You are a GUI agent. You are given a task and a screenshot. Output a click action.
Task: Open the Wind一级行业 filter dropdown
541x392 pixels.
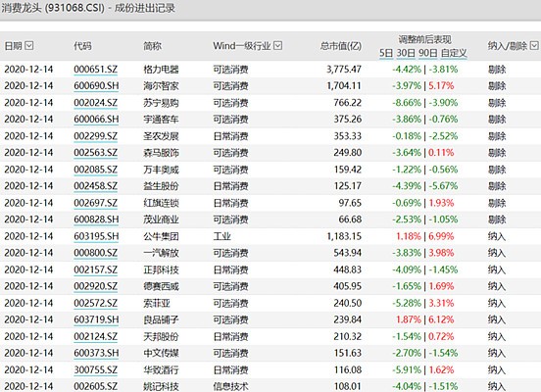tap(277, 45)
